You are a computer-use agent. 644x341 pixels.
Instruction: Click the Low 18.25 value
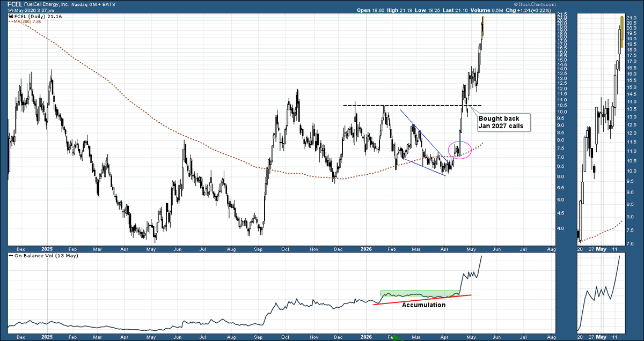click(427, 10)
